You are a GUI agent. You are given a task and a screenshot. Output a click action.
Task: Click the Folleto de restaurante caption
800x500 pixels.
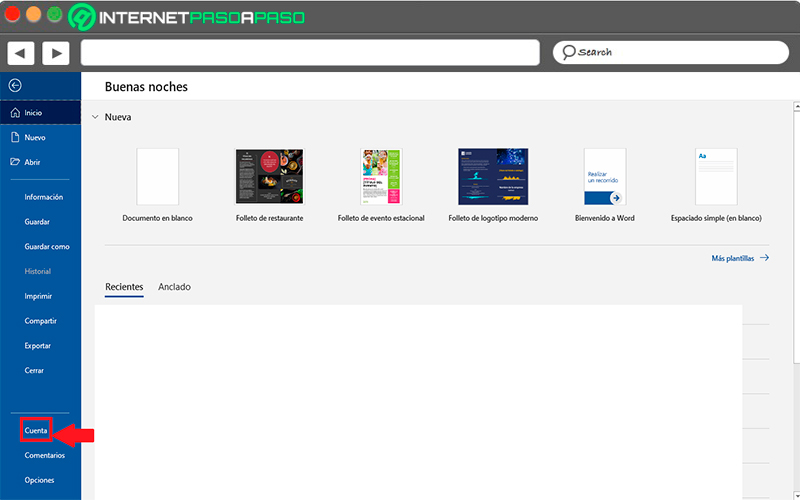269,218
